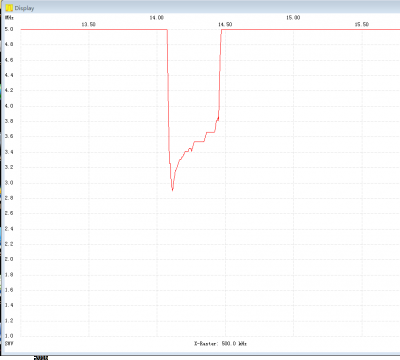Select the 1.0 value on the vertical axis
This screenshot has width=400, height=360.
[x=9, y=336]
